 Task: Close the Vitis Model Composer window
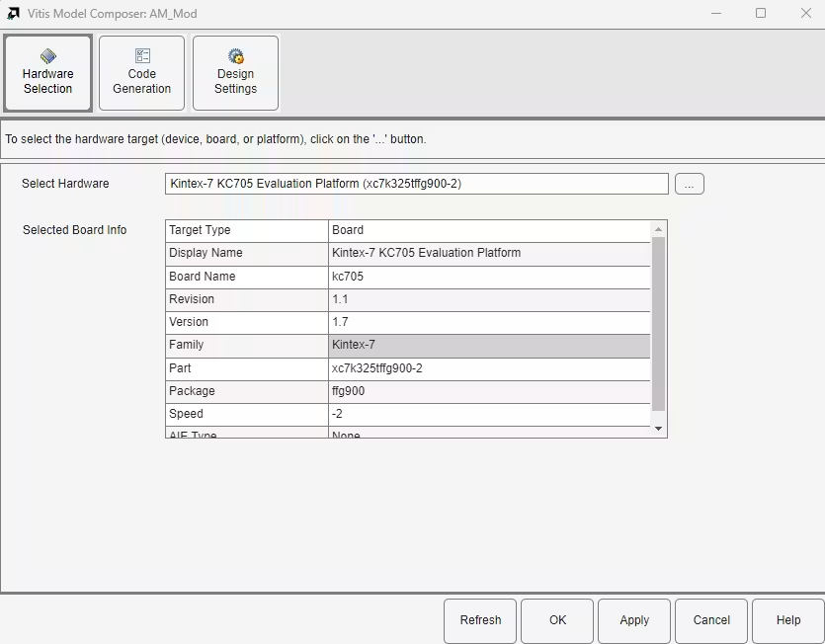click(x=806, y=13)
